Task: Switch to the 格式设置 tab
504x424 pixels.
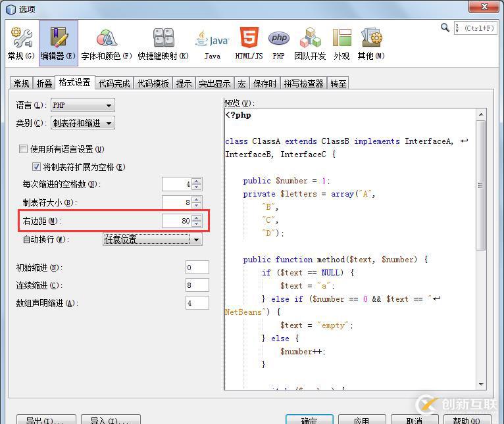Action: click(x=75, y=83)
